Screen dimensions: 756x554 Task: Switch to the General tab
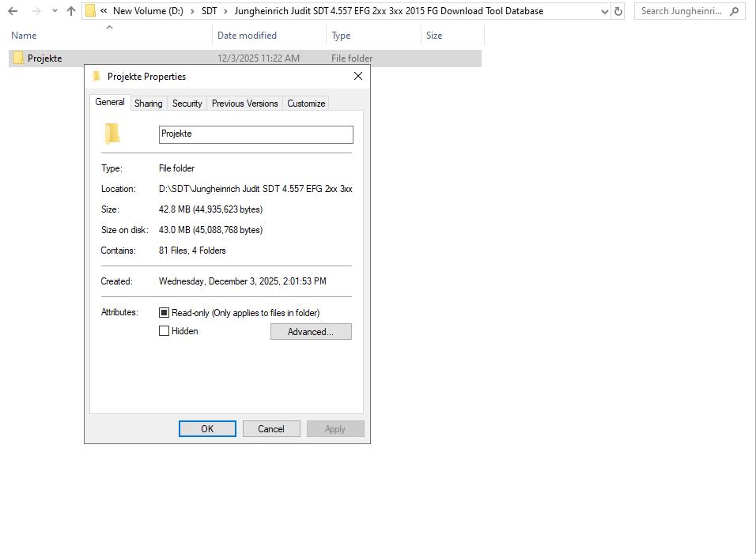110,102
